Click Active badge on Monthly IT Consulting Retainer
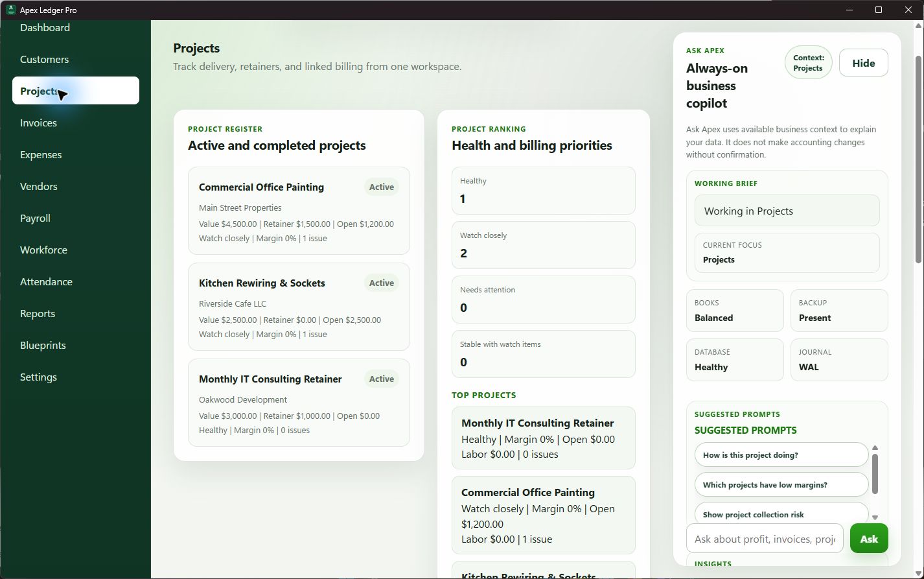Viewport: 924px width, 579px height. tap(382, 379)
